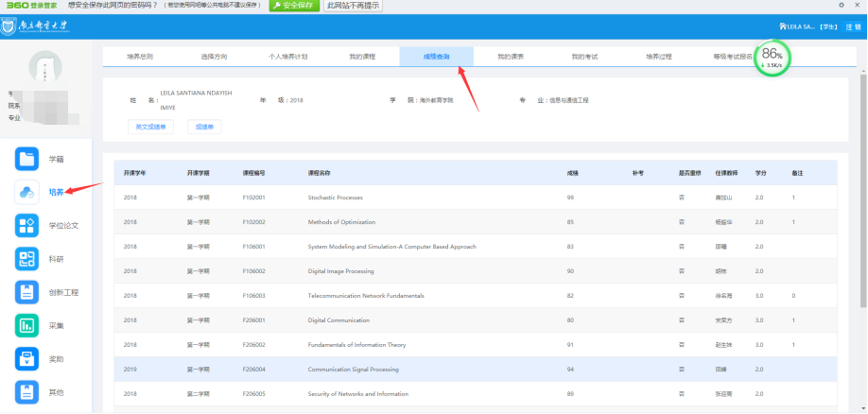Image resolution: width=868 pixels, height=414 pixels.
Task: Click the 成绩 column header
Action: (x=572, y=173)
